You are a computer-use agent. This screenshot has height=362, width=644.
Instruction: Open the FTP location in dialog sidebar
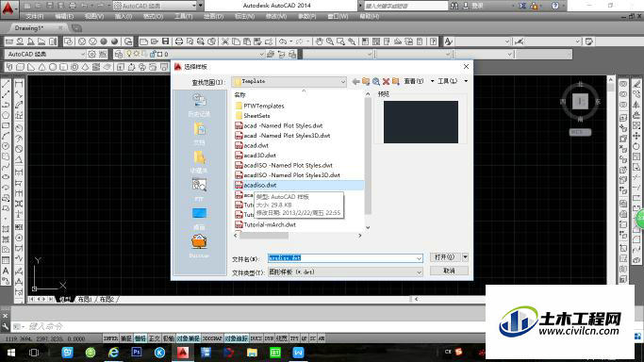[199, 189]
